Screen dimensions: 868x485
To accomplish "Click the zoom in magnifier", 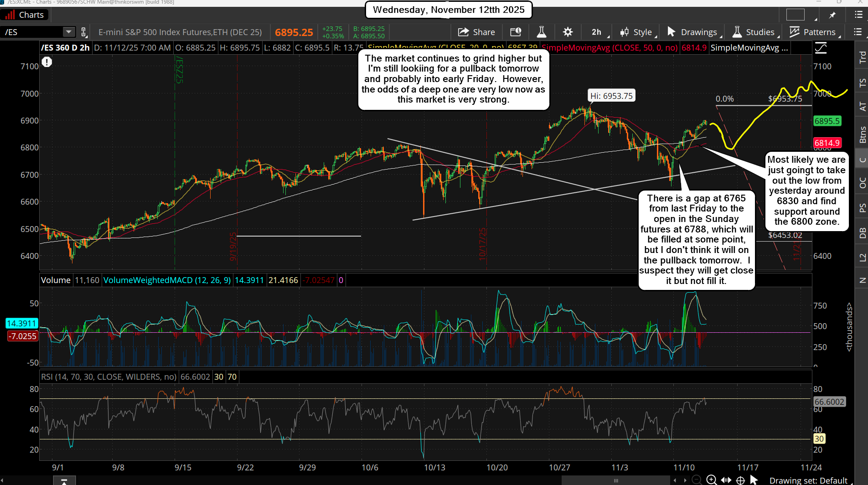I will click(711, 480).
